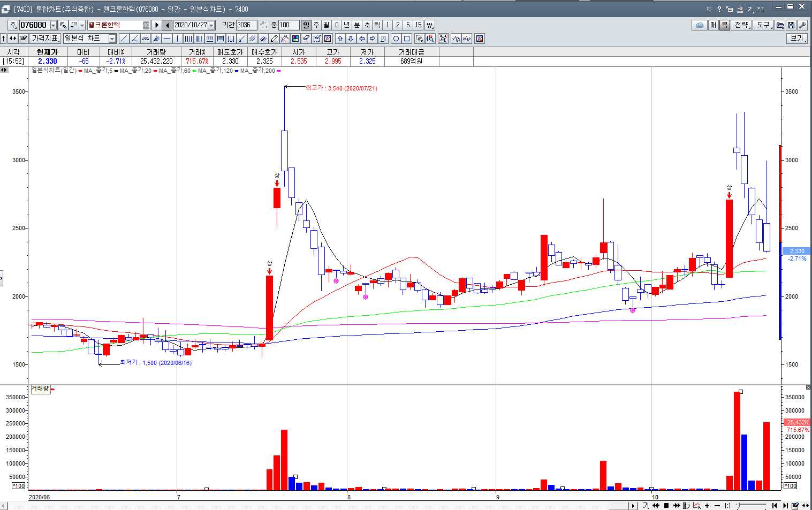This screenshot has height=510, width=812.
Task: Toggle minute (분) chart period
Action: click(357, 25)
